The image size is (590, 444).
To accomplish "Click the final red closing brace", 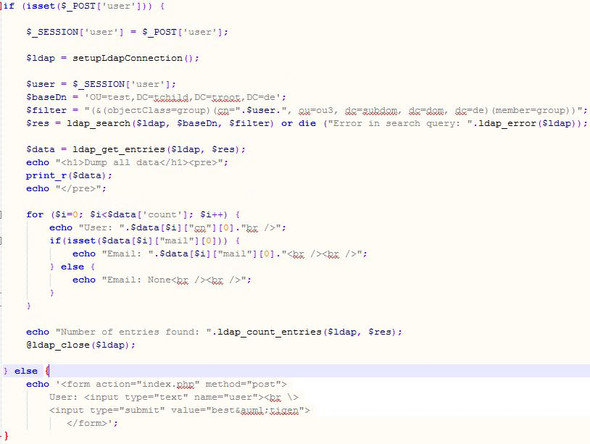I will 5,436.
